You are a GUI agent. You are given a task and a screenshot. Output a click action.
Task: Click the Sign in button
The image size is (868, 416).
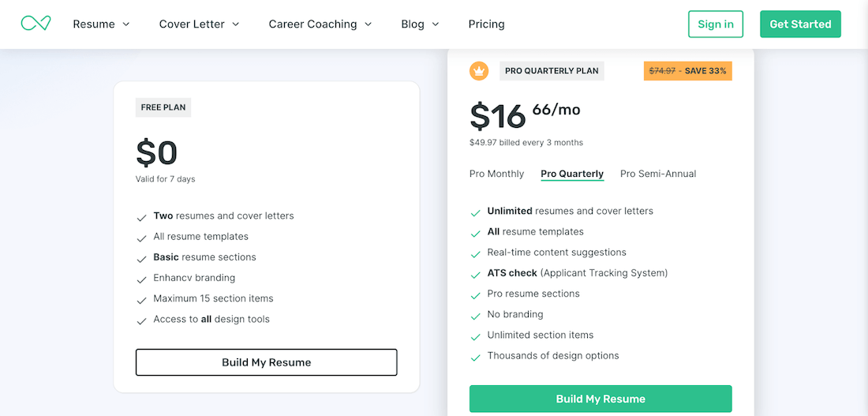[715, 24]
